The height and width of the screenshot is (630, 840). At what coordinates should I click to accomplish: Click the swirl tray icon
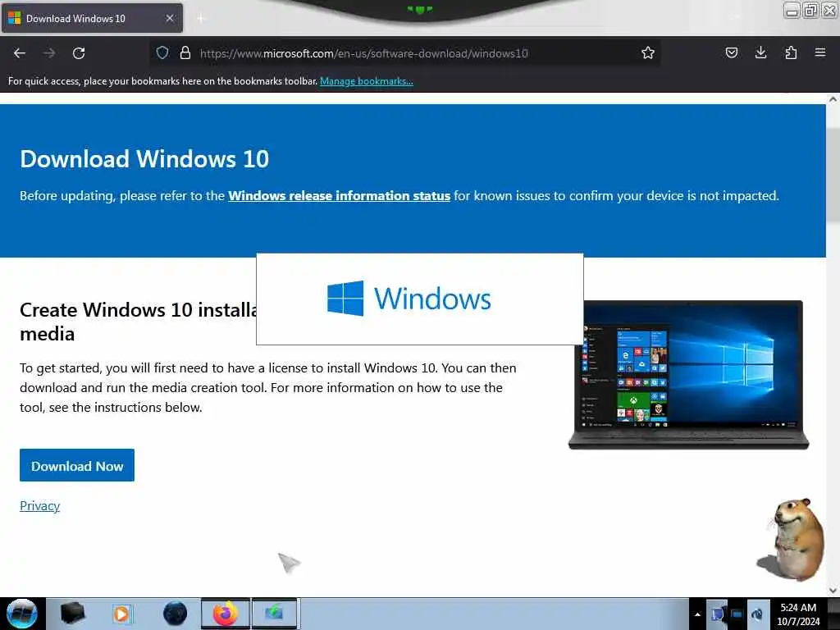coord(757,614)
